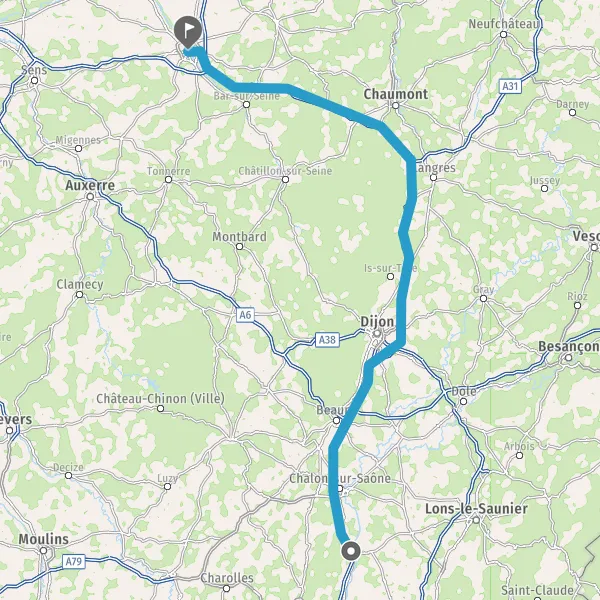
Task: Click the Sens town marker
Action: click(x=35, y=80)
